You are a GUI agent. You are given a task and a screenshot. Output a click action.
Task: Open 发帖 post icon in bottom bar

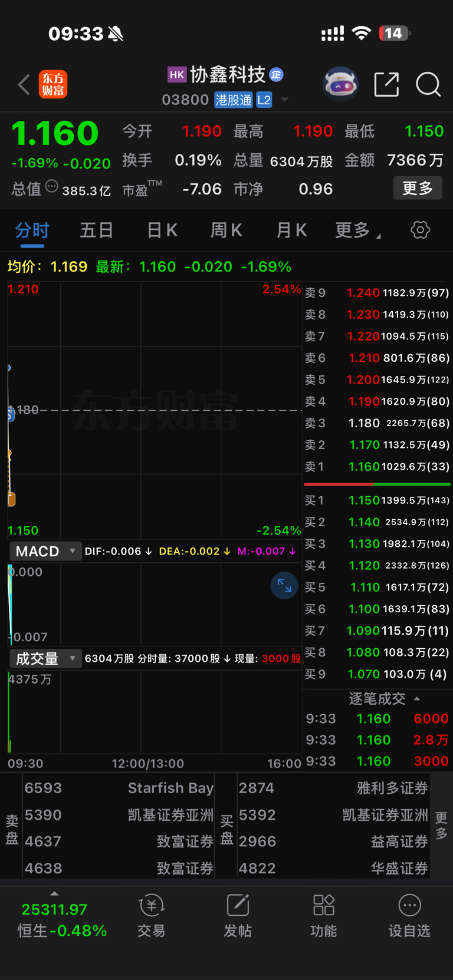coord(238,916)
